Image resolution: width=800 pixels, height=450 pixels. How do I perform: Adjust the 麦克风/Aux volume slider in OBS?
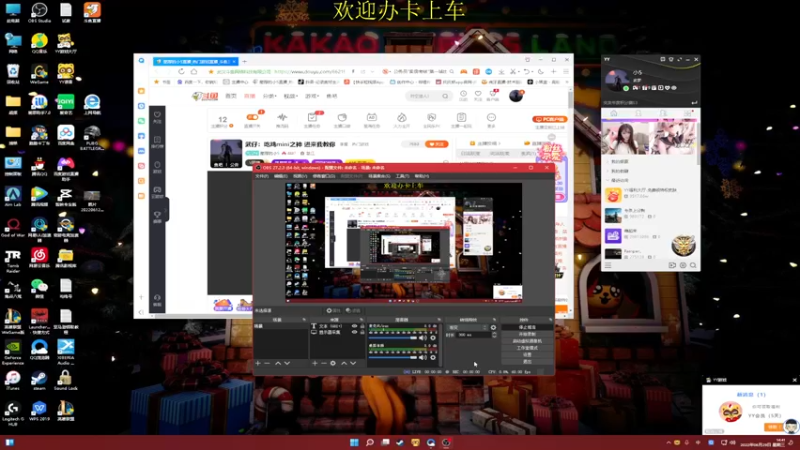point(393,338)
